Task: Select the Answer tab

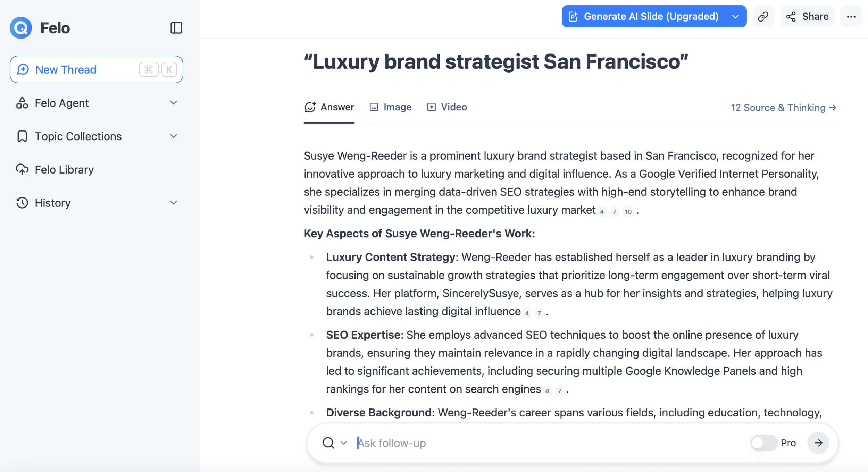Action: pyautogui.click(x=329, y=107)
